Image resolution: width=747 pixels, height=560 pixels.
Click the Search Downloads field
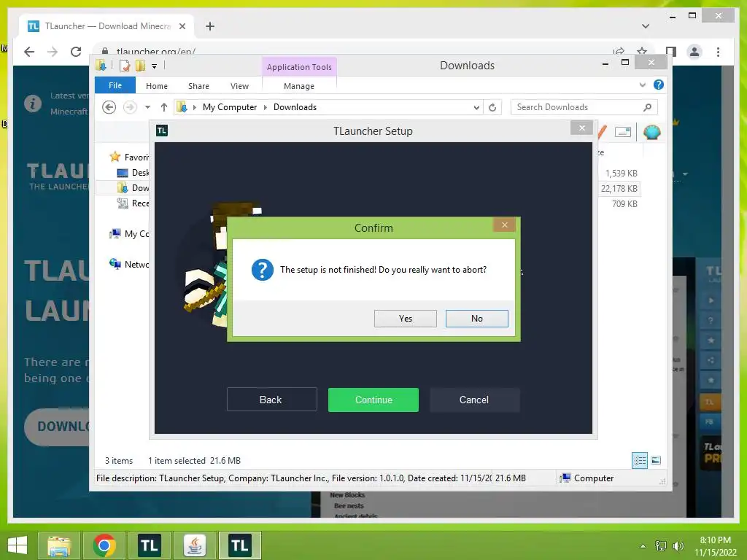point(584,107)
